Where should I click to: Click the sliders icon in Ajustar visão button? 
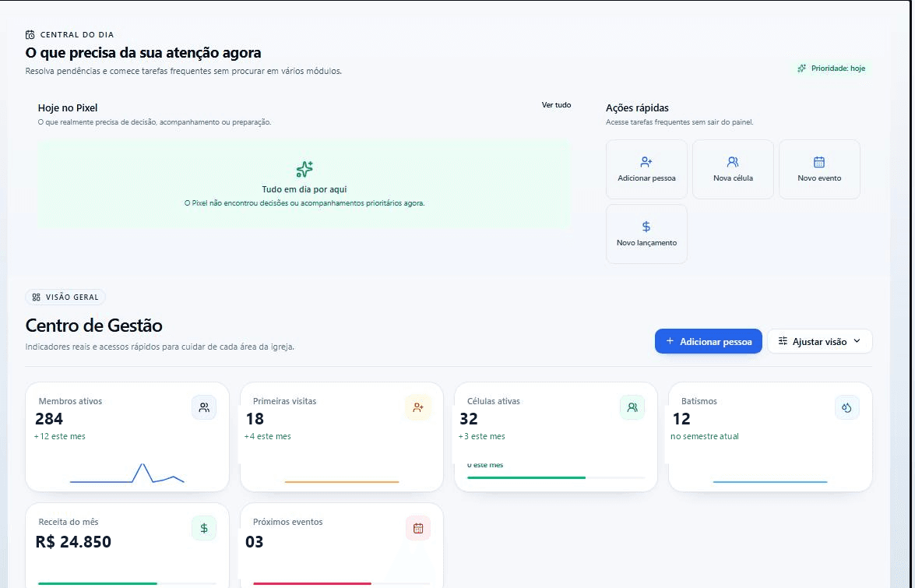[783, 341]
